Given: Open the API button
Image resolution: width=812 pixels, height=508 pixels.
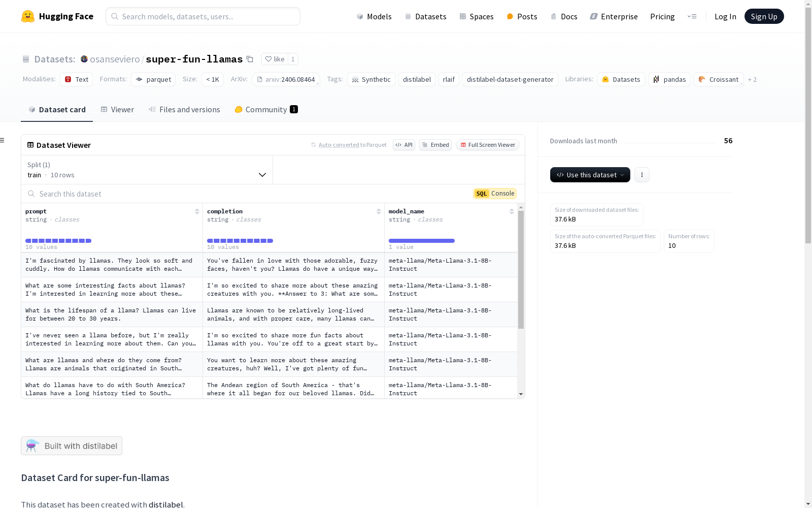Looking at the screenshot, I should click(x=404, y=145).
